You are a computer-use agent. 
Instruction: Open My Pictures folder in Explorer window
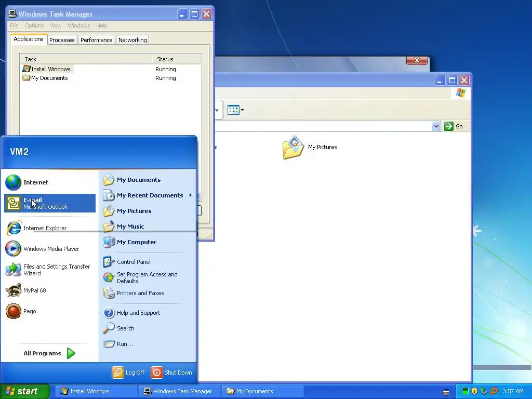[x=310, y=147]
